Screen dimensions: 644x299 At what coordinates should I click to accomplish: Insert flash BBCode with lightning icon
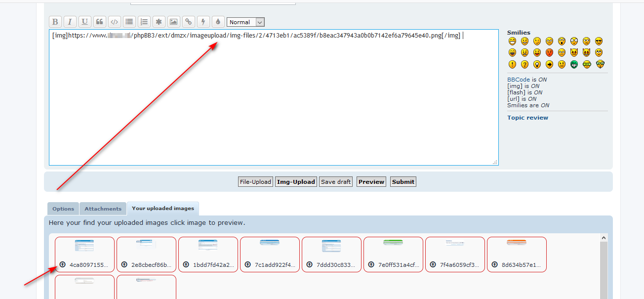203,22
